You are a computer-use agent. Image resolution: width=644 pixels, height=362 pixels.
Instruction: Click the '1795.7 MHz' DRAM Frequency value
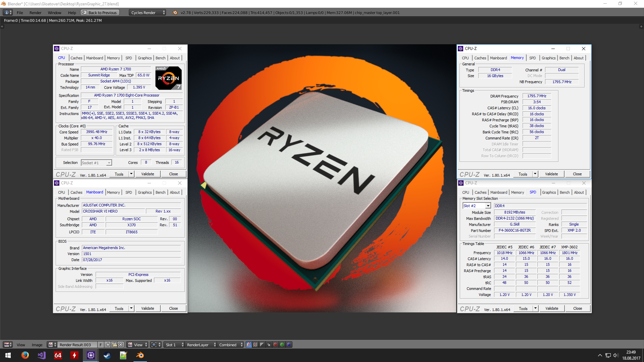[537, 96]
